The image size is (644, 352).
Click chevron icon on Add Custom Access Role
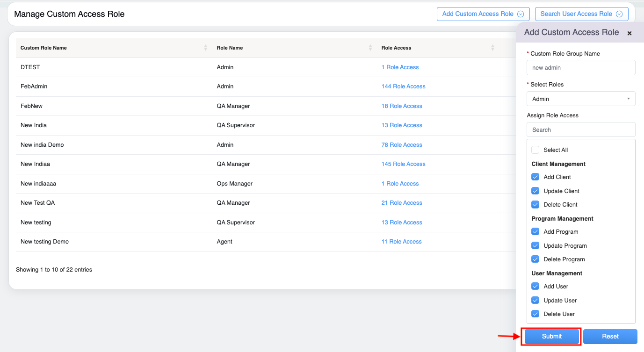520,14
